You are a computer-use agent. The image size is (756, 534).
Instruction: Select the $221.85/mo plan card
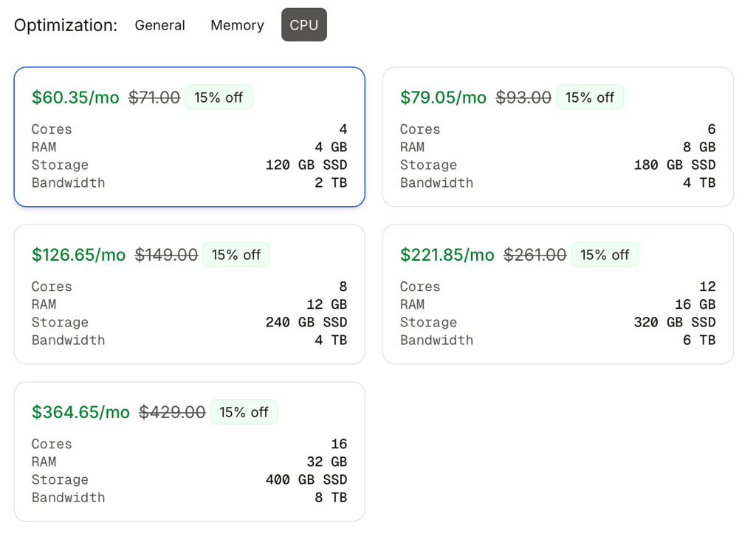[x=558, y=294]
